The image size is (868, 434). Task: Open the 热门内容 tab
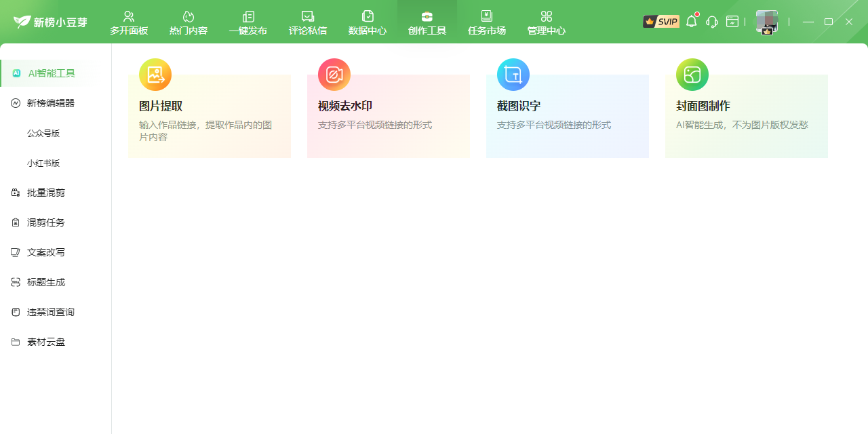click(x=189, y=22)
